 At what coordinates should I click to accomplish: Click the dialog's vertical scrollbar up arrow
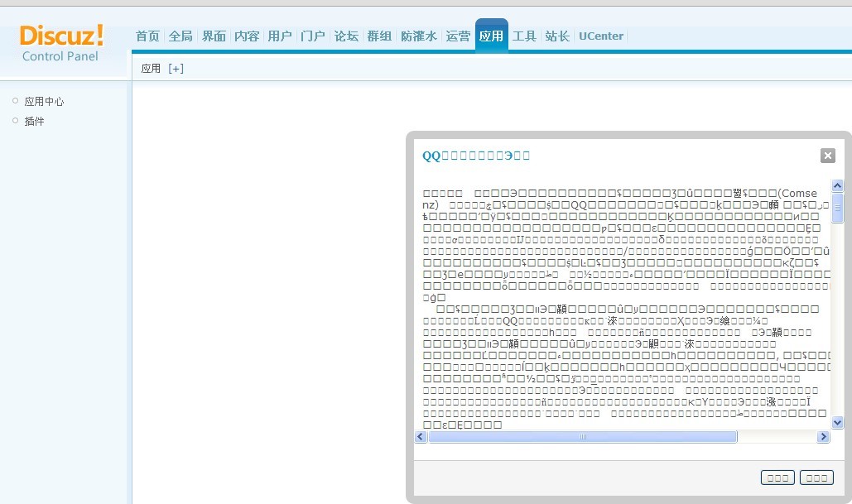tap(837, 185)
